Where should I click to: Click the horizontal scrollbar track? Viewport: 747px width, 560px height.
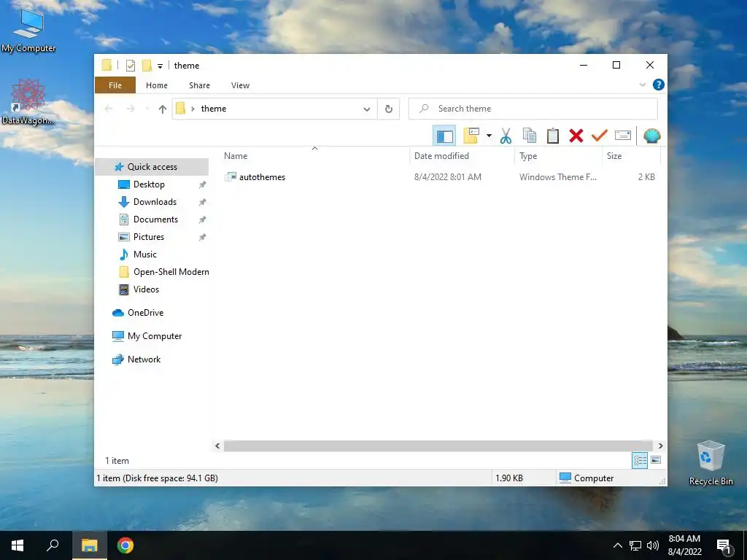[x=438, y=446]
